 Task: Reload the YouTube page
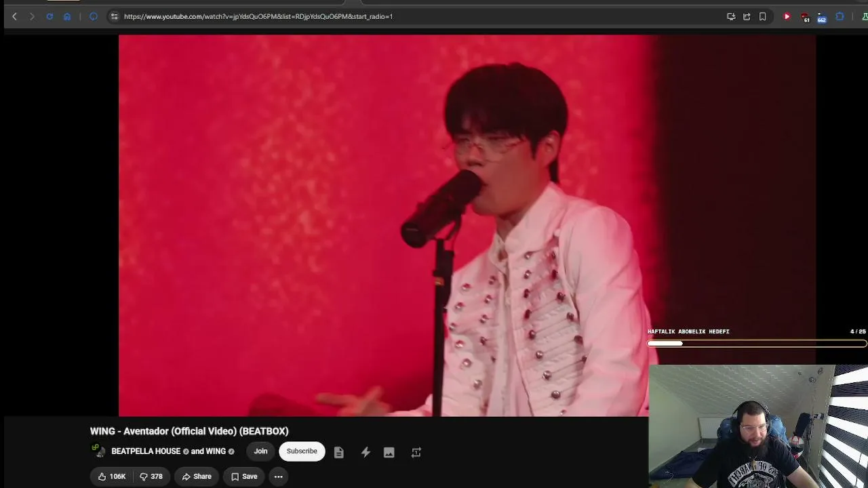click(50, 16)
